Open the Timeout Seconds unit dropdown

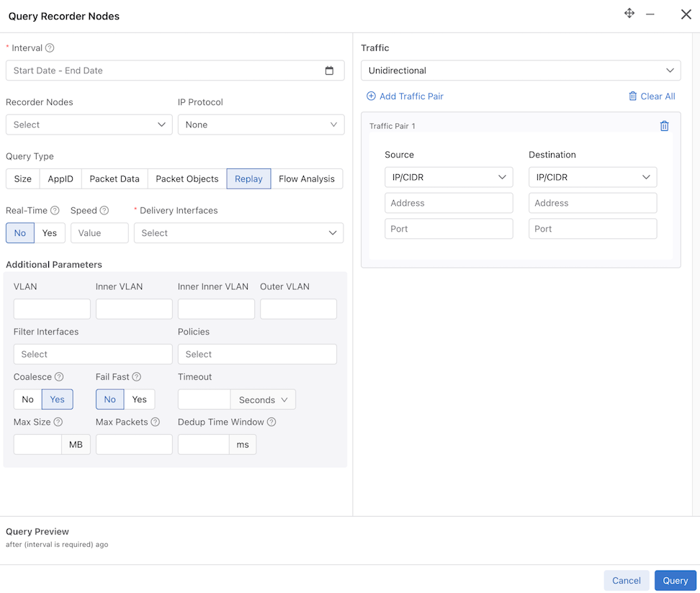point(263,399)
